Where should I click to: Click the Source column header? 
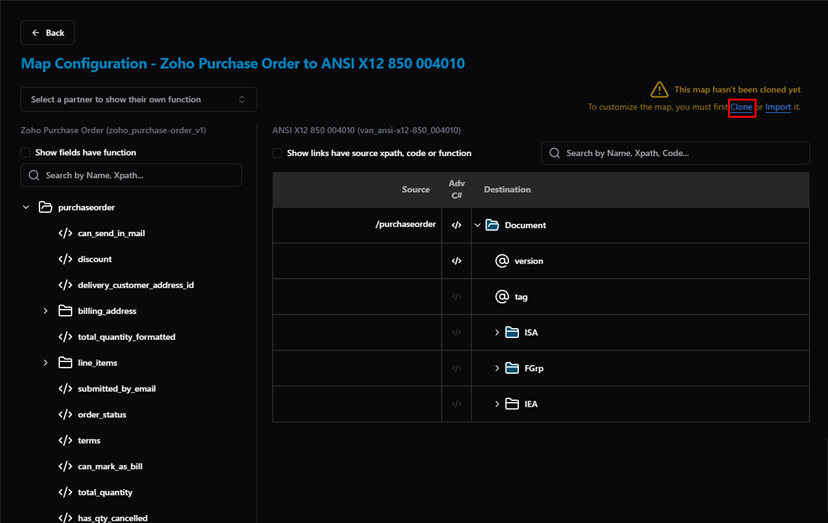[416, 189]
